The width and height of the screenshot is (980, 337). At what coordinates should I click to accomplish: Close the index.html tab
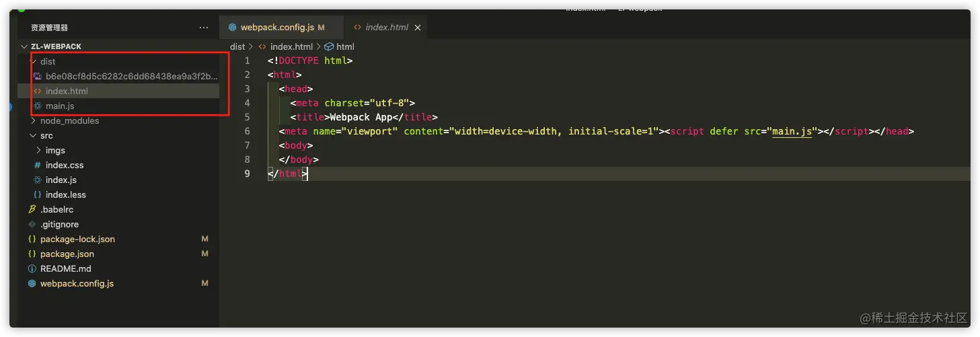coord(418,28)
